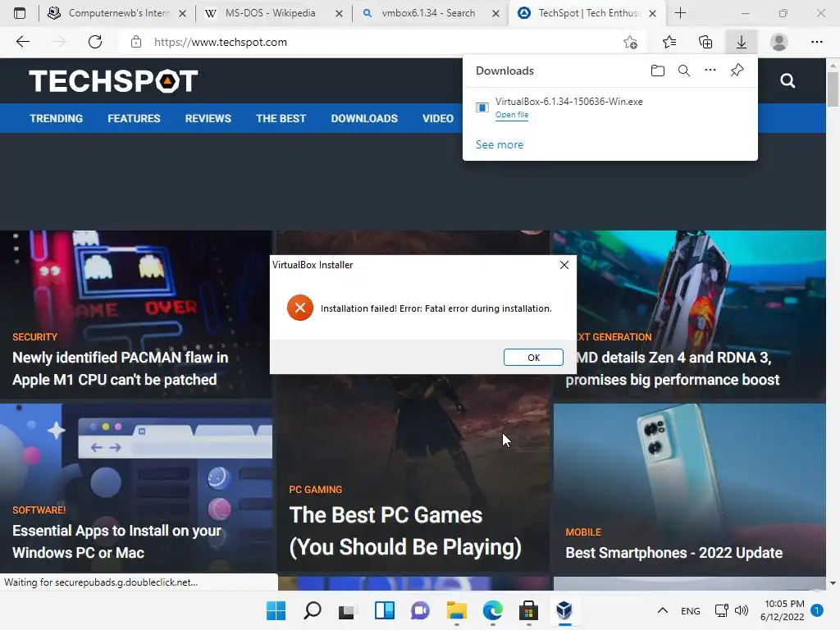Pin the Downloads panel

click(x=737, y=71)
